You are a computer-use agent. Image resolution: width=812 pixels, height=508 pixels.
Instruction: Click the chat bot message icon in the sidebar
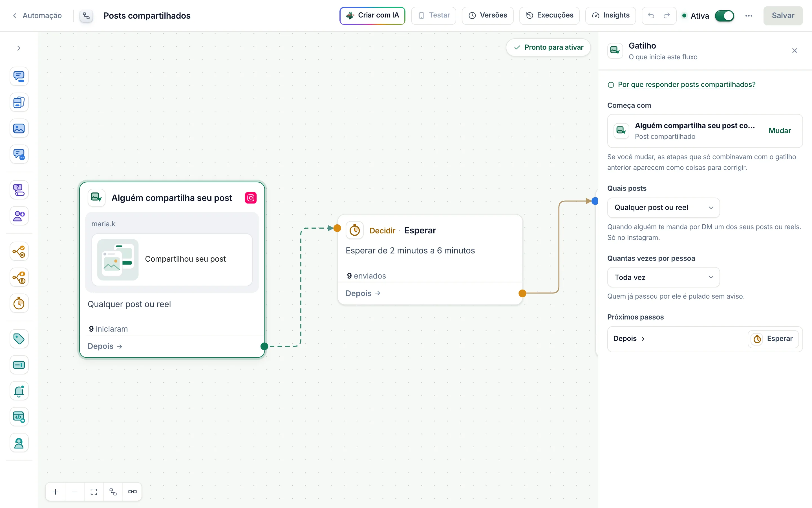19,154
